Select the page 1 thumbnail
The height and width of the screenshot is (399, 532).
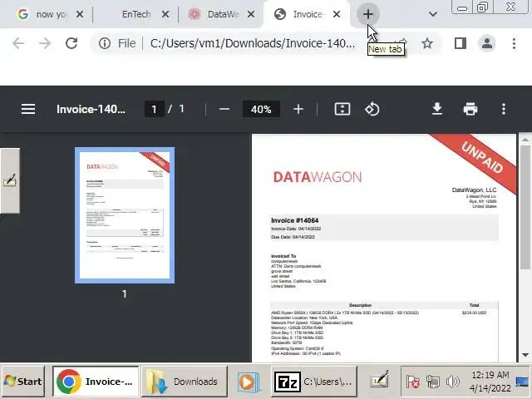125,215
